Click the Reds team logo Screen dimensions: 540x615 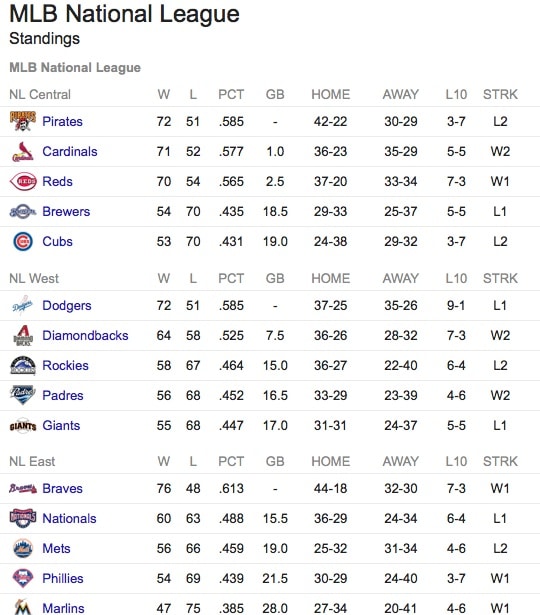click(x=23, y=182)
